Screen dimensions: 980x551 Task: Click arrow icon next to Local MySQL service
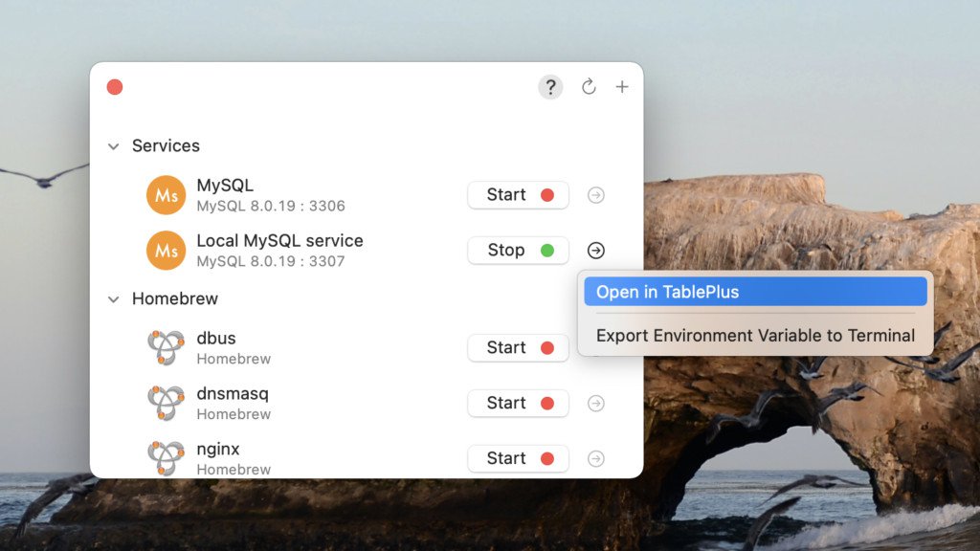596,251
